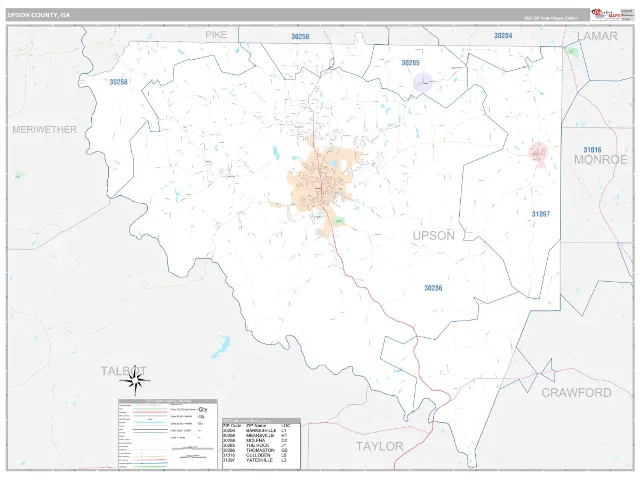Screen dimensions: 640x480
Task: Click the pink circle town marker near Monroe
Action: coord(538,152)
